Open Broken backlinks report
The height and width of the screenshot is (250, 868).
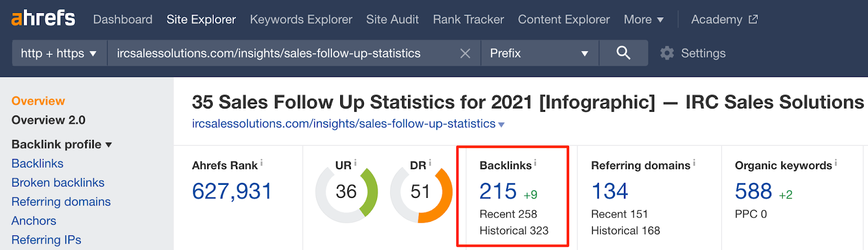(58, 182)
